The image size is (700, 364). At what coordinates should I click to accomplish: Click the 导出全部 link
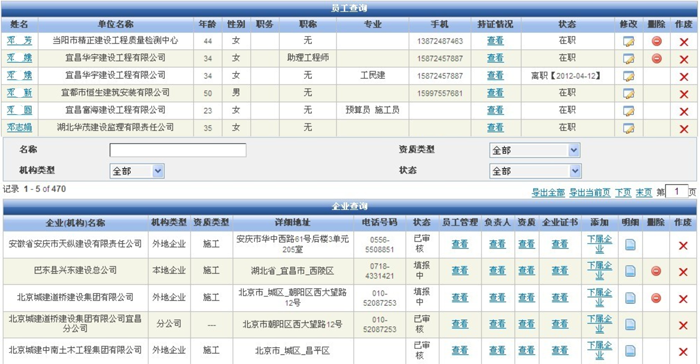(548, 192)
